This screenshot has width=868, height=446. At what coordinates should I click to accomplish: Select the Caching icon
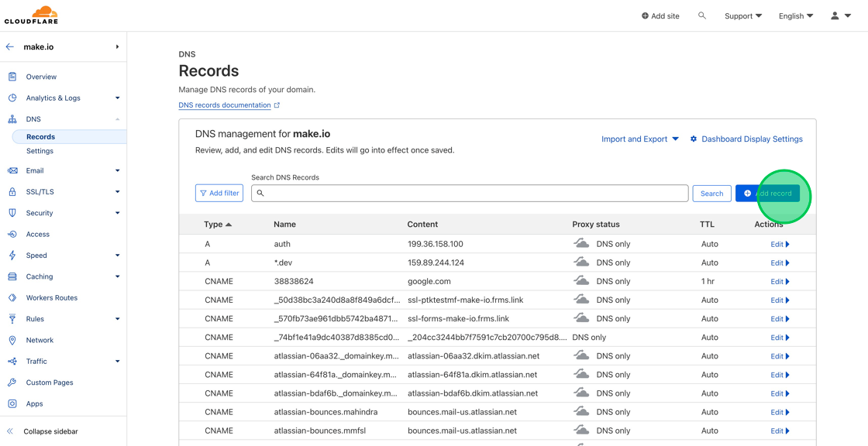(12, 276)
